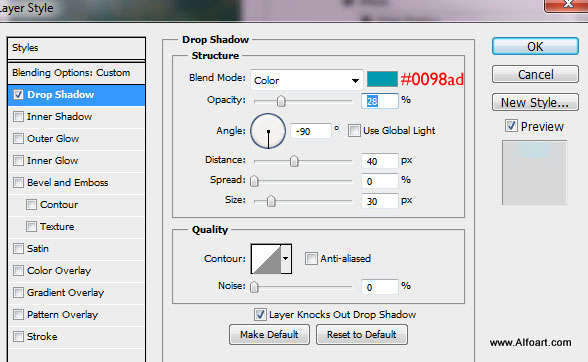Select the Gradient Overlay row
The width and height of the screenshot is (588, 362).
point(76,293)
